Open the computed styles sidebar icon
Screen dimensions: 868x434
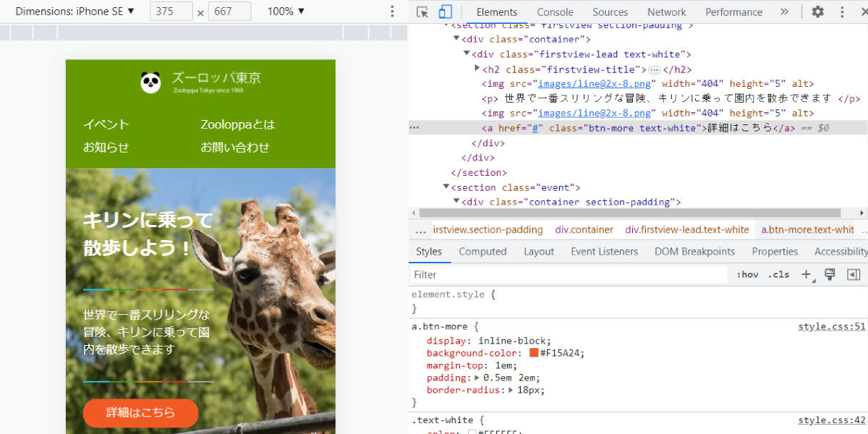pos(854,275)
